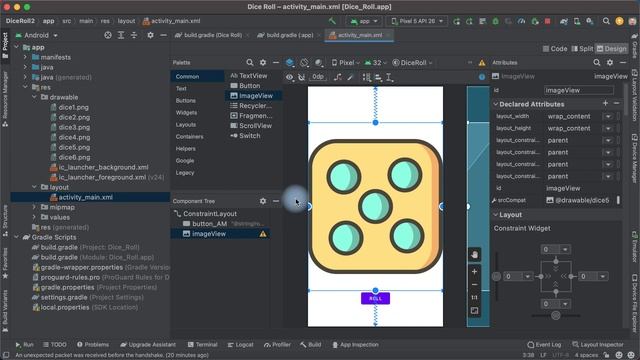Image resolution: width=640 pixels, height=360 pixels.
Task: Select the Widgets palette category
Action: point(186,113)
